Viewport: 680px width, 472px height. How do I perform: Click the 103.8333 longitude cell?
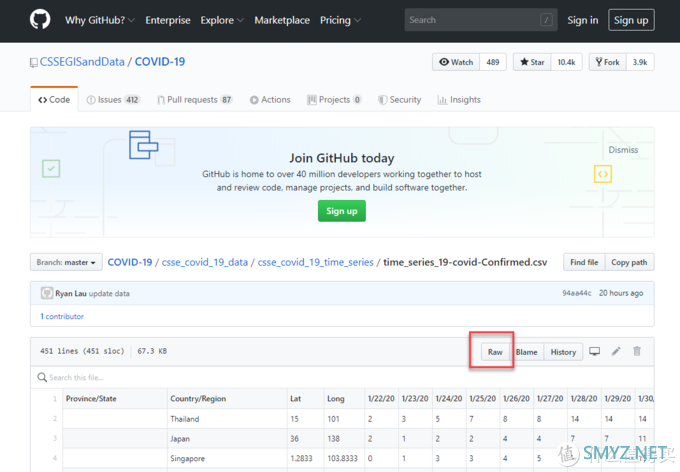pyautogui.click(x=343, y=458)
